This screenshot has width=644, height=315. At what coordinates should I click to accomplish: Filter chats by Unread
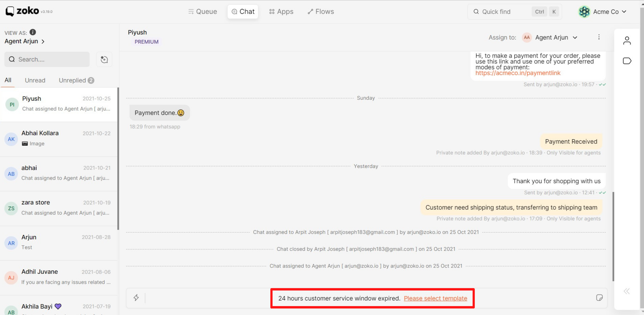(x=35, y=80)
